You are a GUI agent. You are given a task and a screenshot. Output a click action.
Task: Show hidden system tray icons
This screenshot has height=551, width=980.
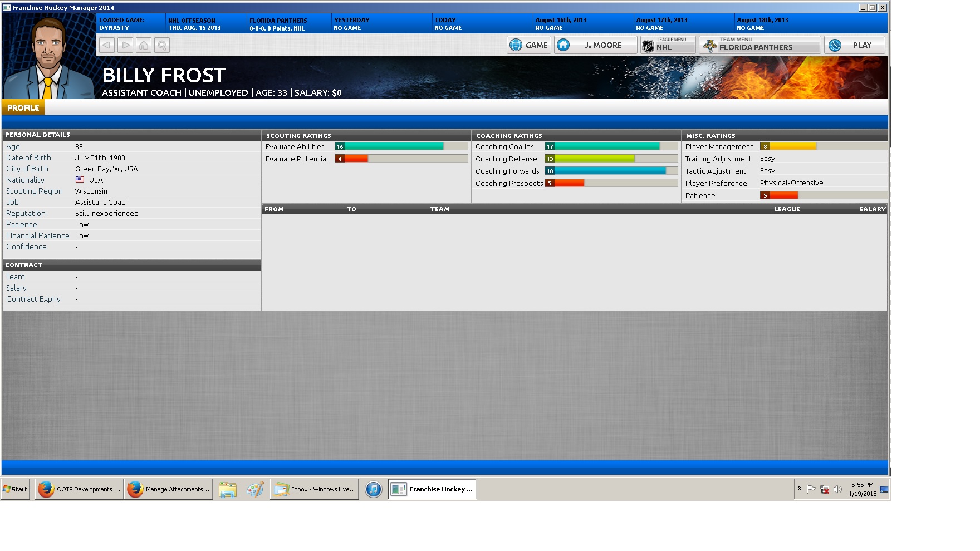click(799, 489)
